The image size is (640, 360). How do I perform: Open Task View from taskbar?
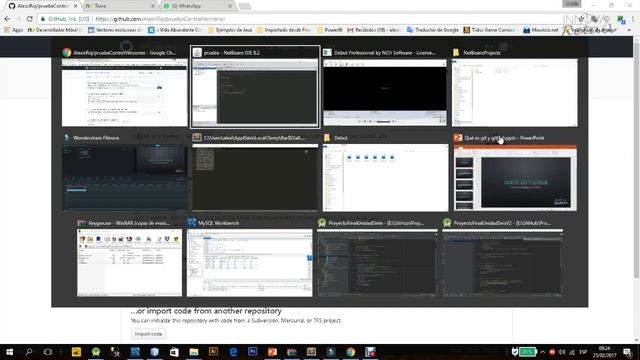48,352
